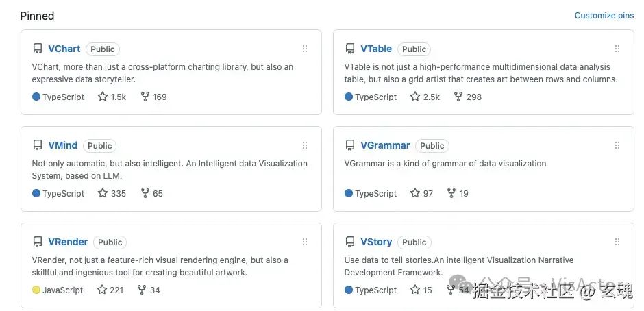Click the drag handle on VChart card
The width and height of the screenshot is (644, 311).
[305, 49]
